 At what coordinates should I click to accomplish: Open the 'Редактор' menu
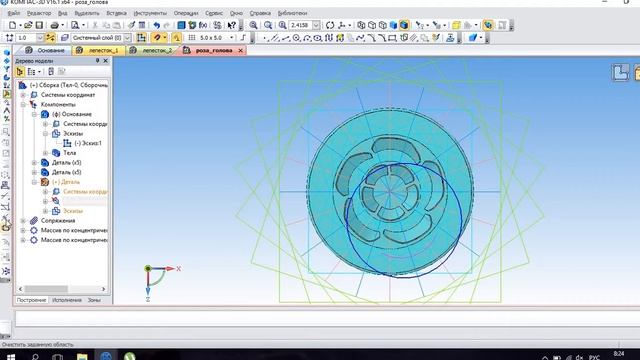(39, 13)
